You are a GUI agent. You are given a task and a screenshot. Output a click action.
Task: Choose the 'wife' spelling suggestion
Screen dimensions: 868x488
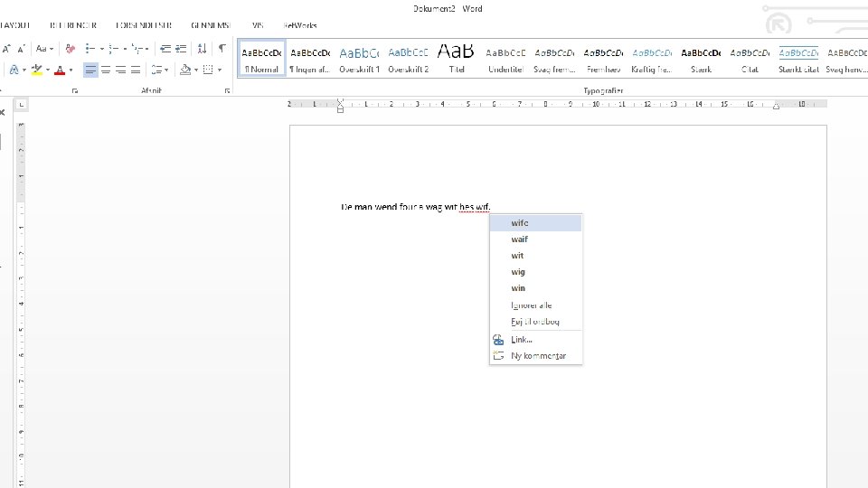[519, 223]
